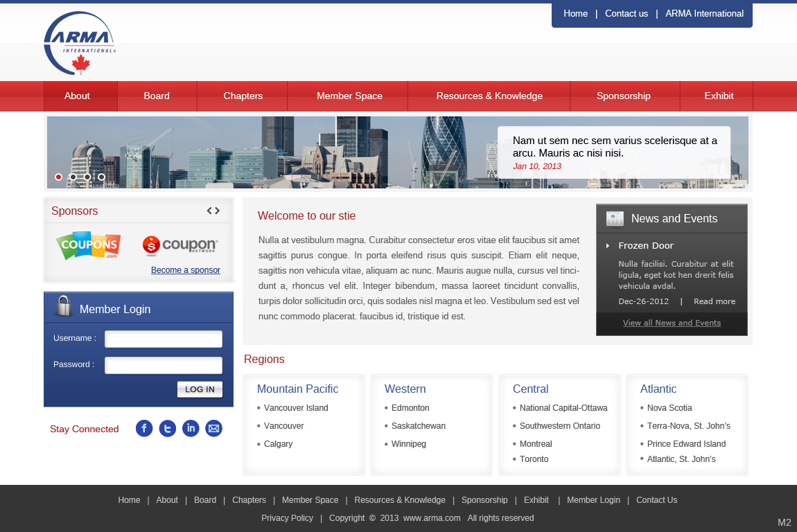Screen dimensions: 797x532
Task: Click the ARMA International logo
Action: 79,43
